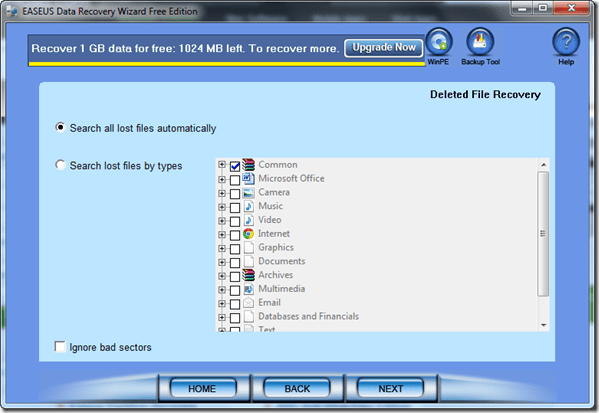This screenshot has height=413, width=599.
Task: Click the Camera picture icon
Action: click(x=248, y=193)
